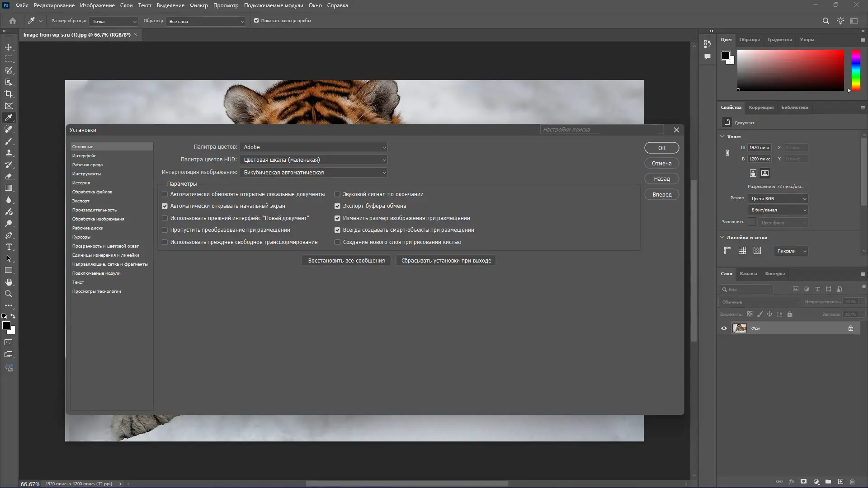The width and height of the screenshot is (868, 488).
Task: Select the Crop tool
Action: point(9,94)
